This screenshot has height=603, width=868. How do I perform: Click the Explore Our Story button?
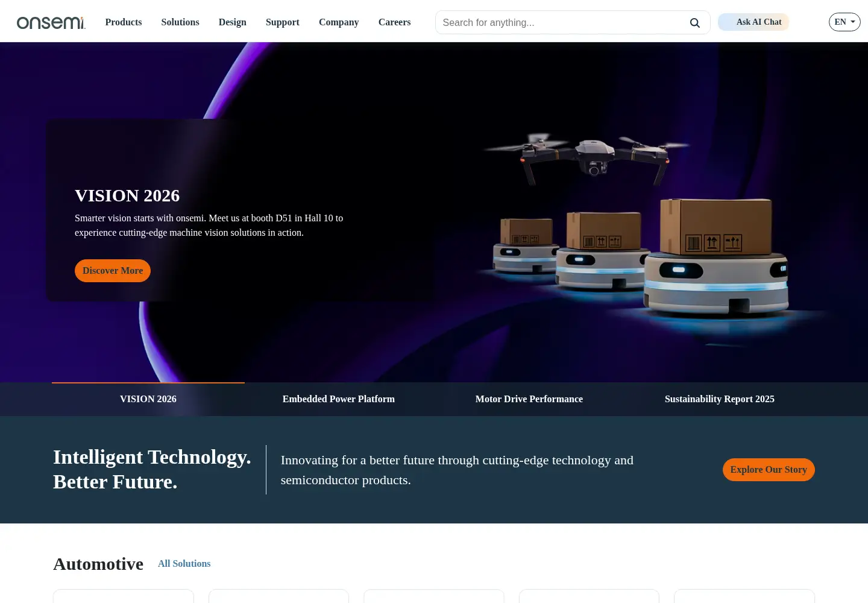click(769, 470)
